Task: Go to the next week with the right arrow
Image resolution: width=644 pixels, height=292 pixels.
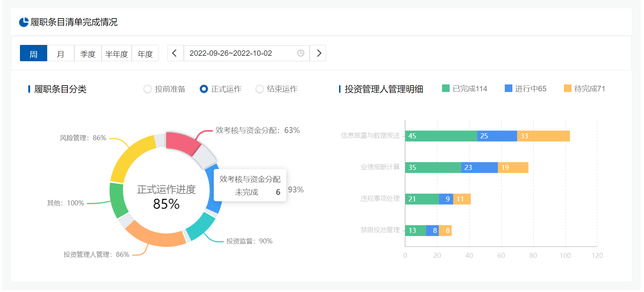Action: point(318,53)
